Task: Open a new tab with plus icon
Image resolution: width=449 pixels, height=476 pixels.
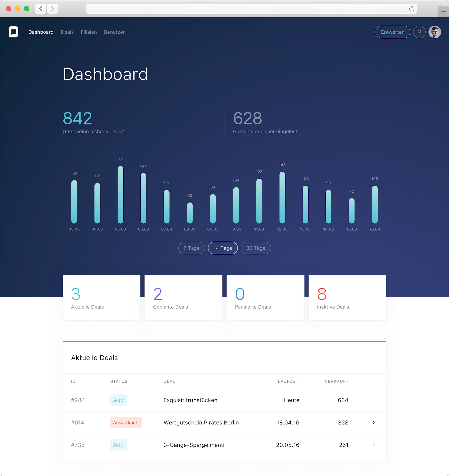Action: (443, 11)
